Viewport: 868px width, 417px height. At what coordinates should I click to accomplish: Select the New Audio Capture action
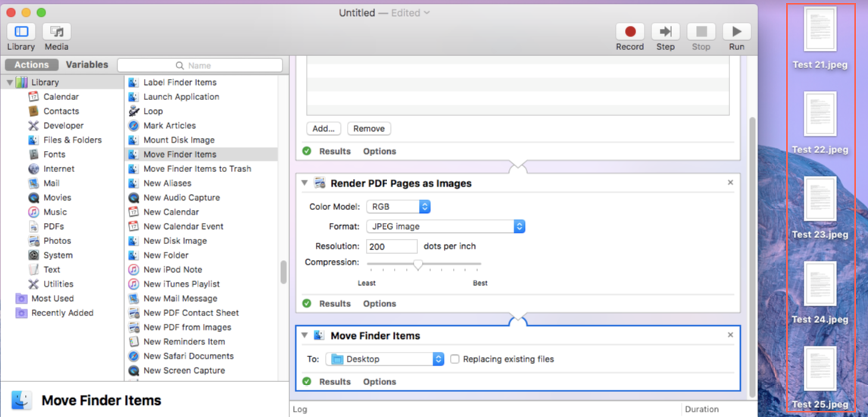click(182, 198)
